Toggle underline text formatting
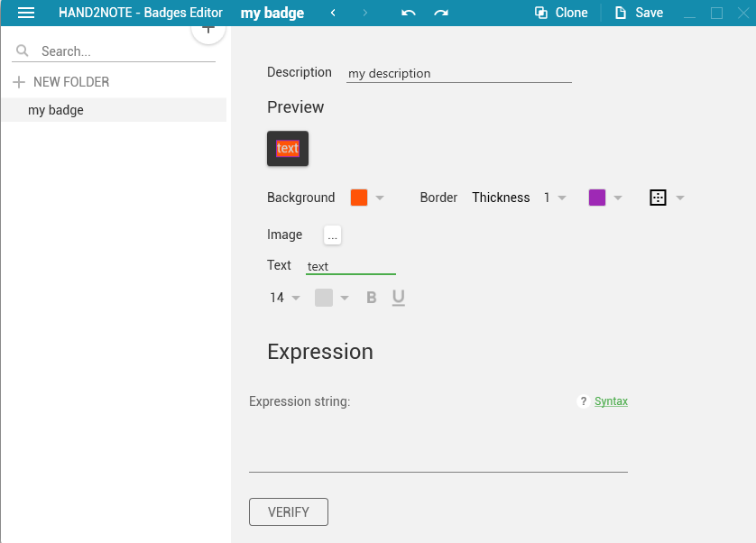The image size is (756, 543). pos(398,298)
